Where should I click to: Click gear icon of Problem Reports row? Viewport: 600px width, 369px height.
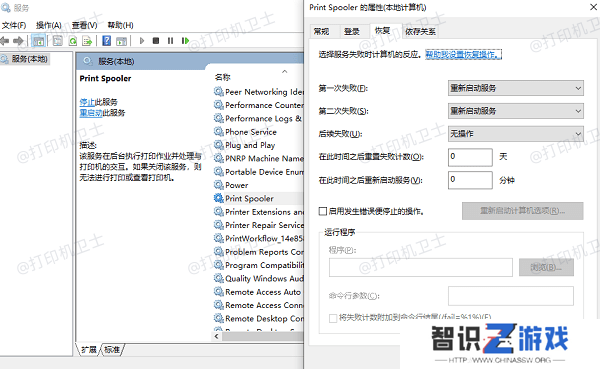click(218, 251)
